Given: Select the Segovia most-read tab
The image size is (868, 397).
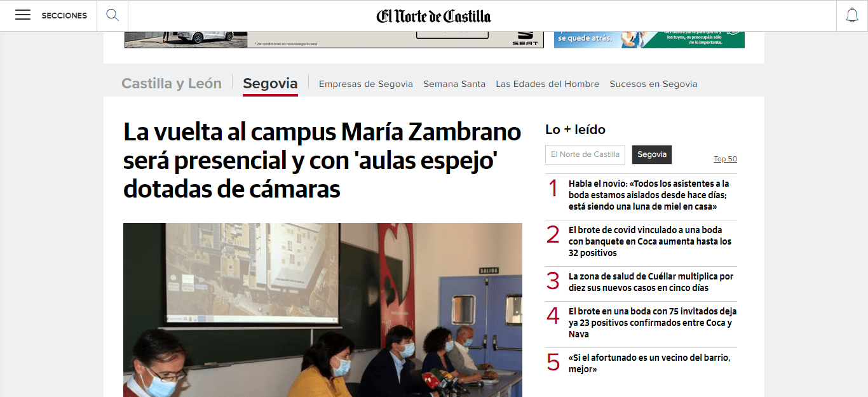Looking at the screenshot, I should (x=652, y=154).
